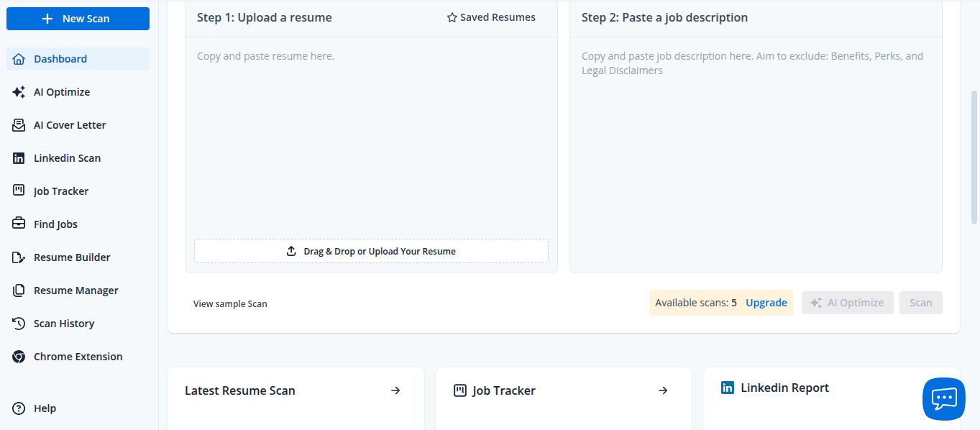Screen dimensions: 980x430
Task: Click the Chrome Extension icon
Action: (19, 357)
